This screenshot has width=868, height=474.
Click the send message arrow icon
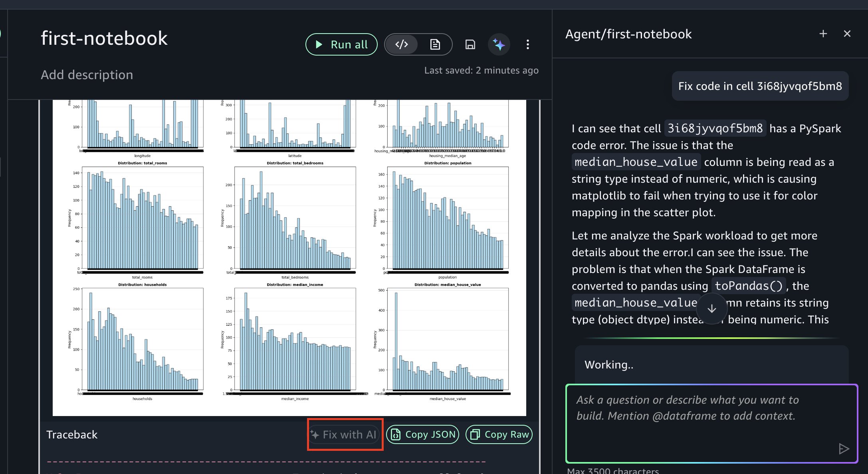[x=843, y=449]
